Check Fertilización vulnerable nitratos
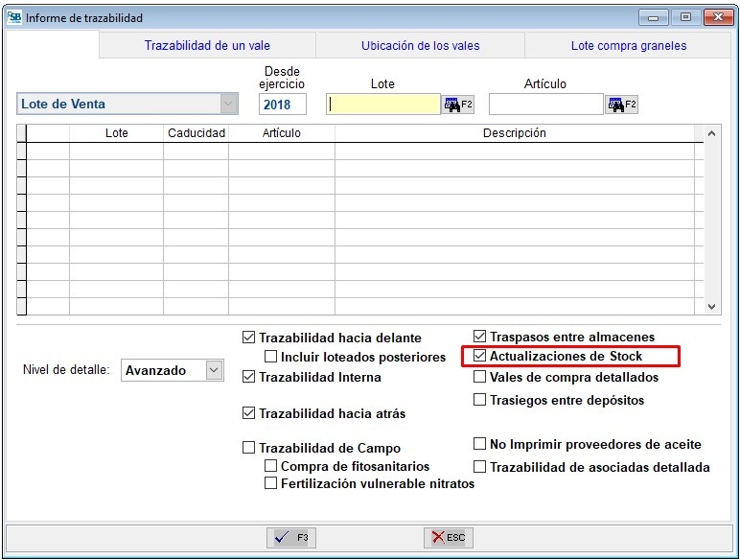740x560 pixels. pyautogui.click(x=270, y=483)
